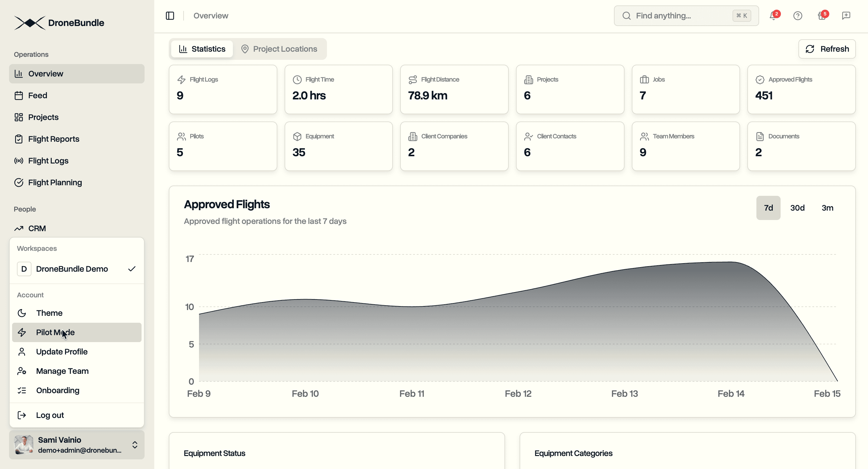Switch chart range to 3m

click(x=828, y=207)
